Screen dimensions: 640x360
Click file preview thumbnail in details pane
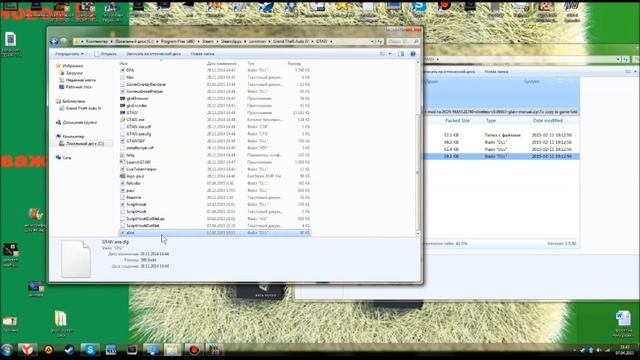click(x=76, y=259)
